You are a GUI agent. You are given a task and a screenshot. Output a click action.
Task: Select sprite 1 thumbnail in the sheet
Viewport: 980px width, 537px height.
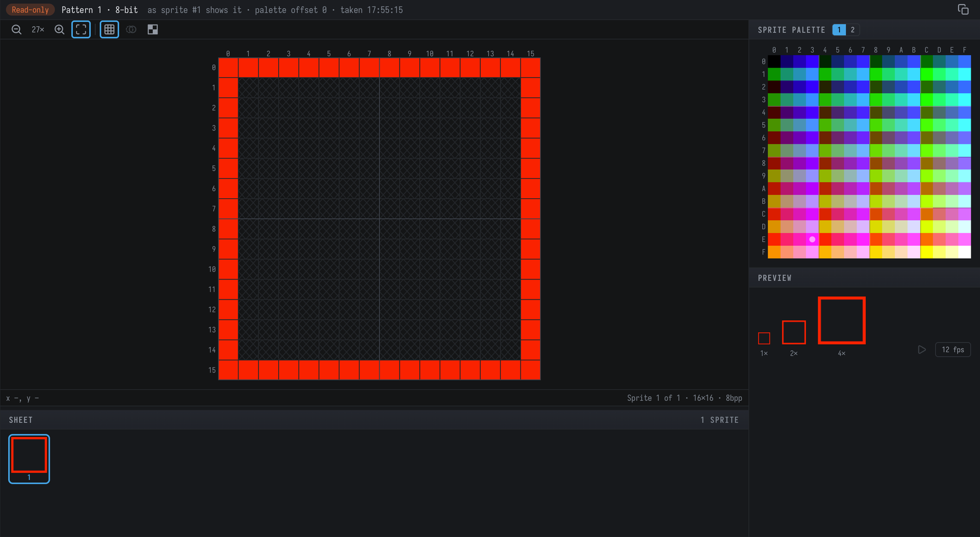click(x=29, y=459)
